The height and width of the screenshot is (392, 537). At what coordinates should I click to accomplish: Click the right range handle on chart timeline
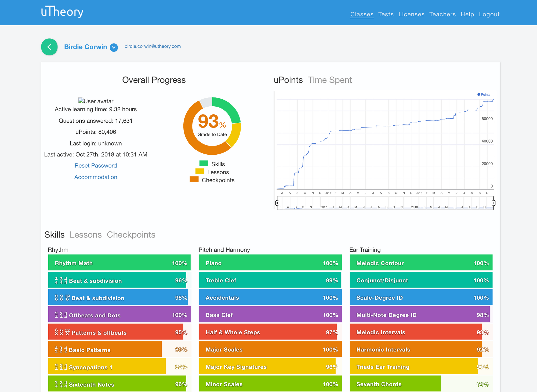[494, 203]
